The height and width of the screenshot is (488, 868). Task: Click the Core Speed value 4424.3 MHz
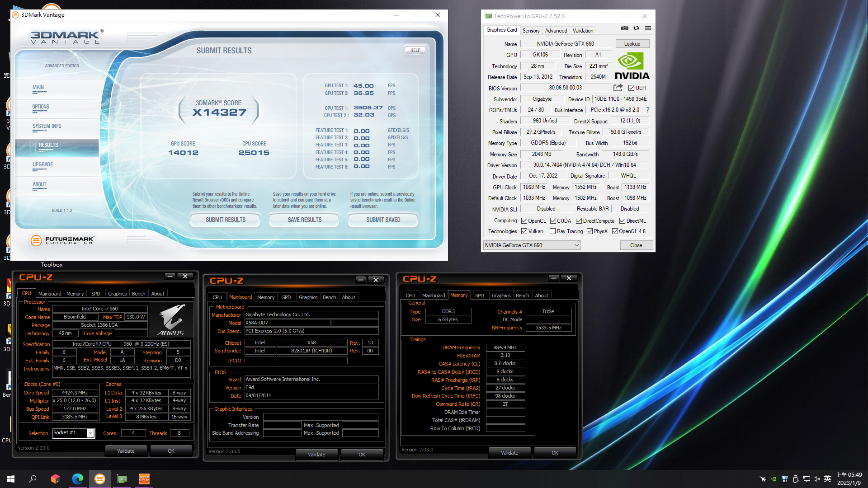(75, 393)
